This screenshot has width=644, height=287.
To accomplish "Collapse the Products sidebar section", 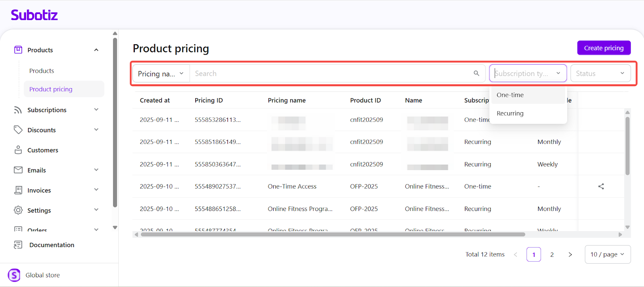I will (96, 50).
